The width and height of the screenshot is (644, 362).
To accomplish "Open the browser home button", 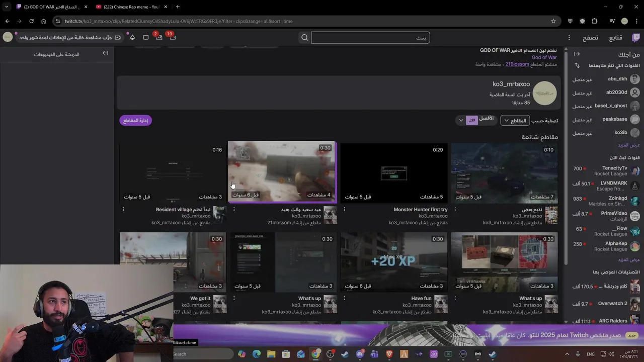I will [43, 21].
